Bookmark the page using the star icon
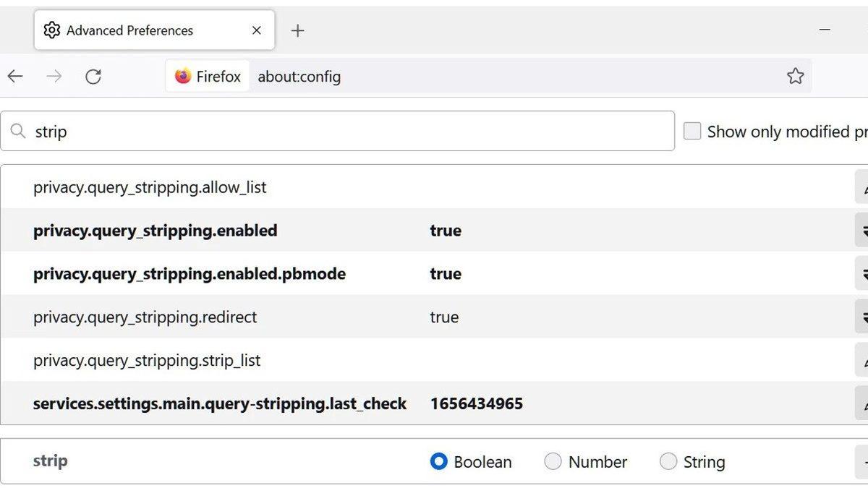The image size is (868, 488). (x=796, y=75)
